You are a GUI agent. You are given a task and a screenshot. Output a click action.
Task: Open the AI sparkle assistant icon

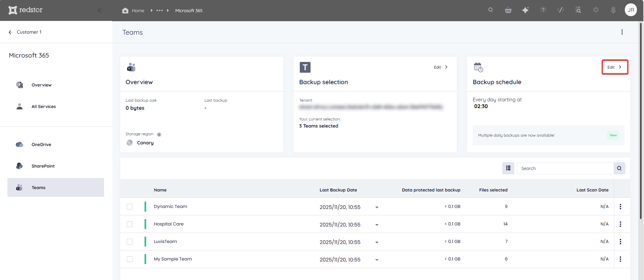pyautogui.click(x=525, y=10)
